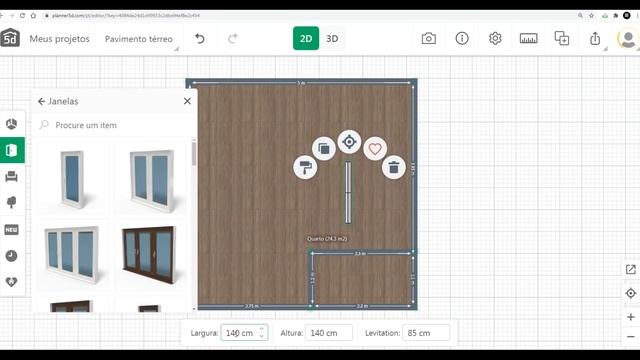Select the dark brown wooden window thumbnail
Image resolution: width=640 pixels, height=360 pixels.
(150, 254)
